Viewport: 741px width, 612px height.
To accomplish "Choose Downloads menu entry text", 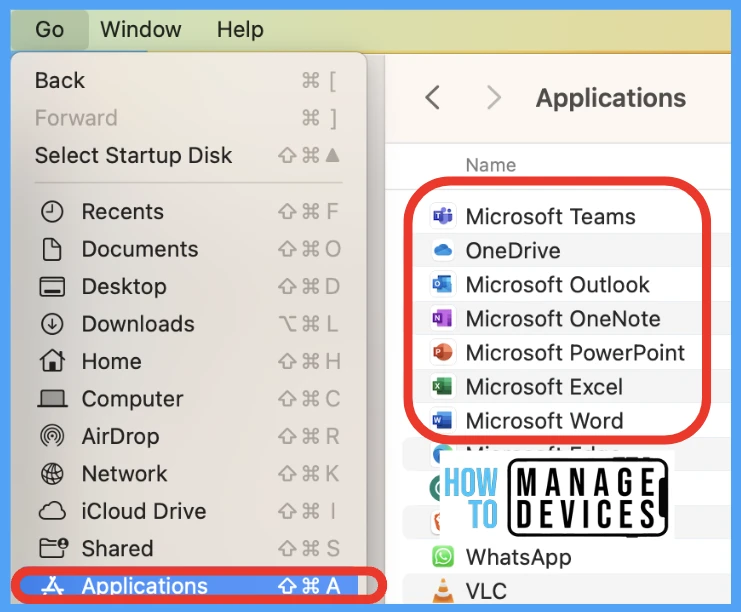I will (138, 324).
